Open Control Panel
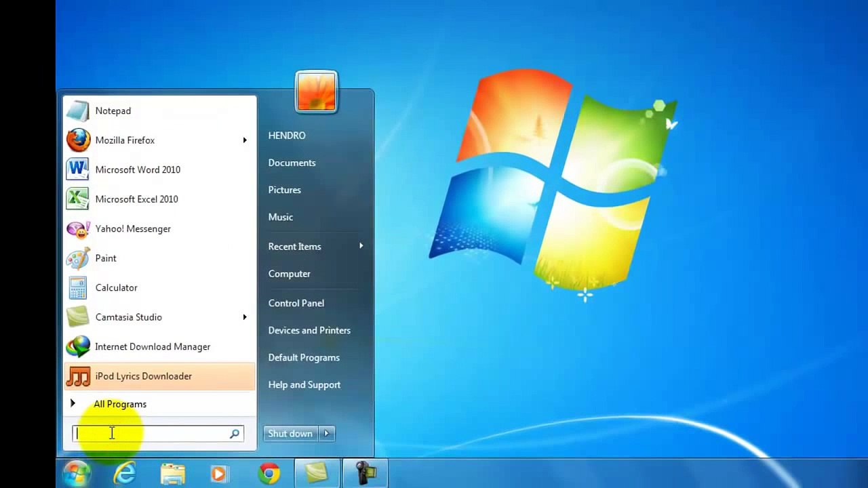This screenshot has width=868, height=488. click(296, 303)
